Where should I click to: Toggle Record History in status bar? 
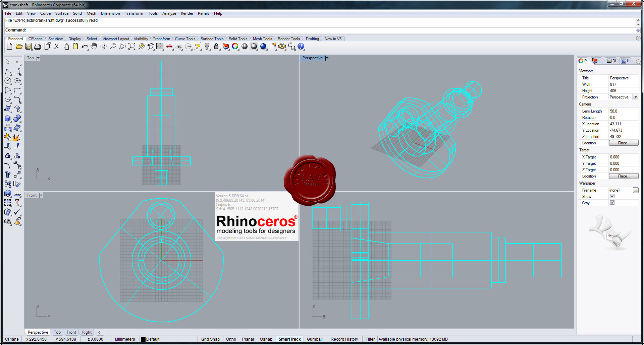point(344,339)
